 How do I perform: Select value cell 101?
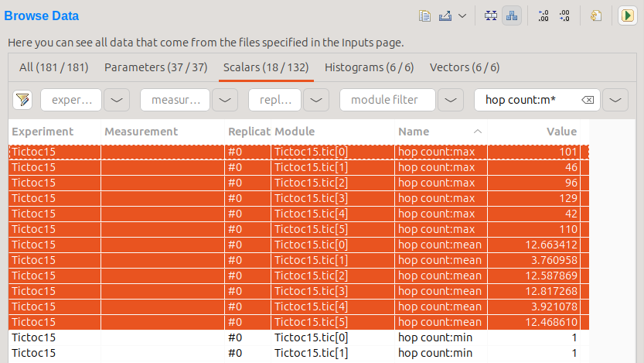(x=533, y=152)
